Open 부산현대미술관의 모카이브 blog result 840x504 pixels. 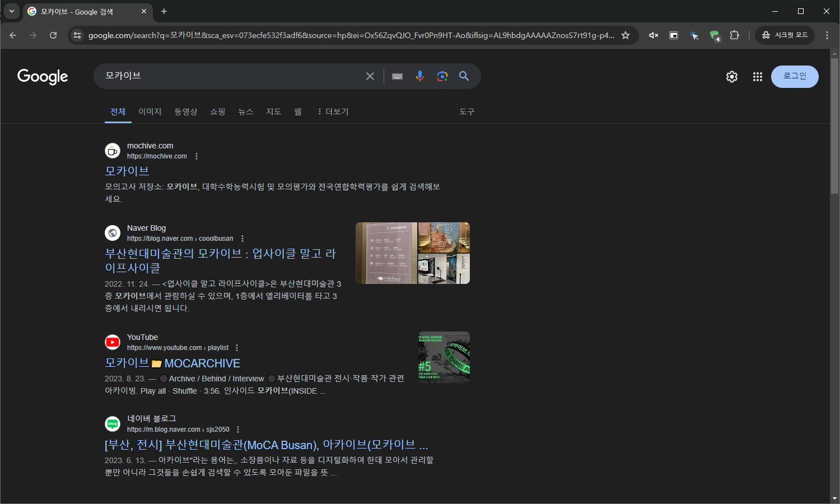coord(220,261)
